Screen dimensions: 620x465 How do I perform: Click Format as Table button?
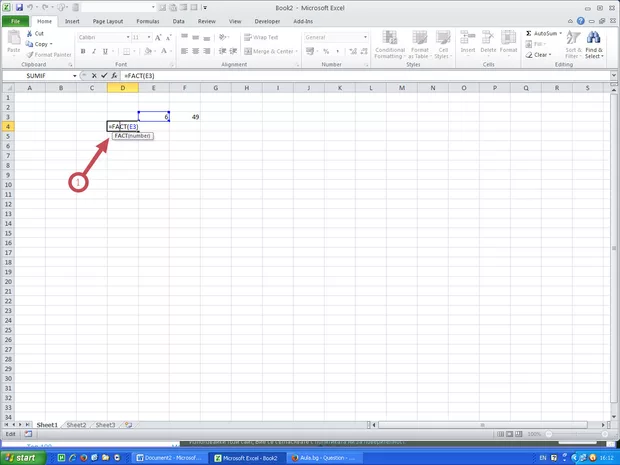[x=420, y=45]
